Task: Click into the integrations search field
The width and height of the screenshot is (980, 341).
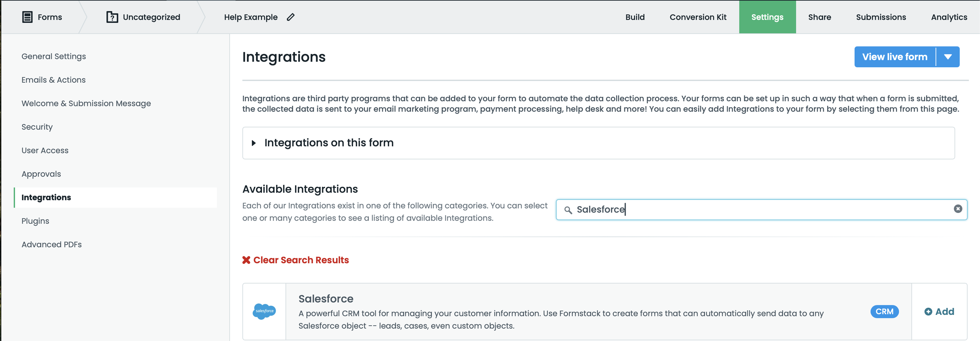Action: pos(761,210)
